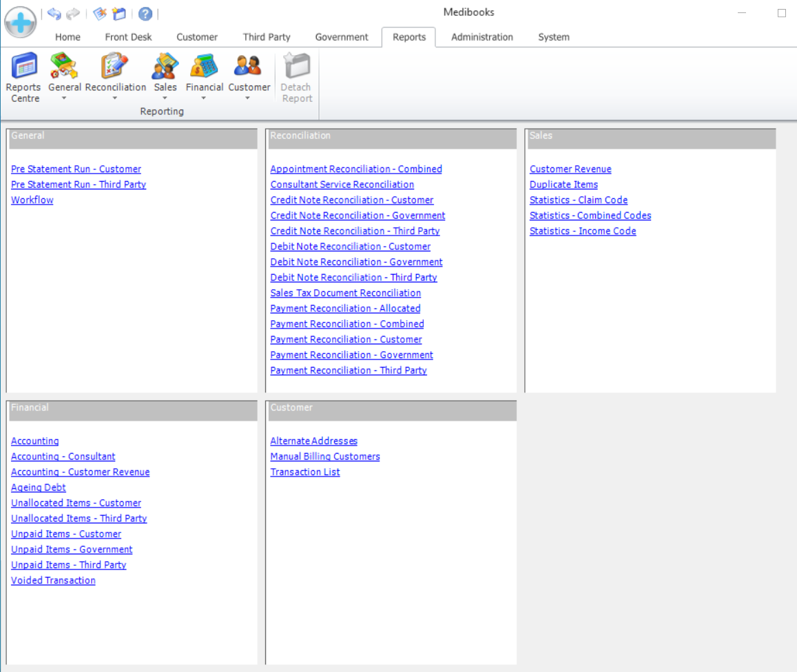797x672 pixels.
Task: Open Help via the blue question mark icon
Action: (x=145, y=14)
